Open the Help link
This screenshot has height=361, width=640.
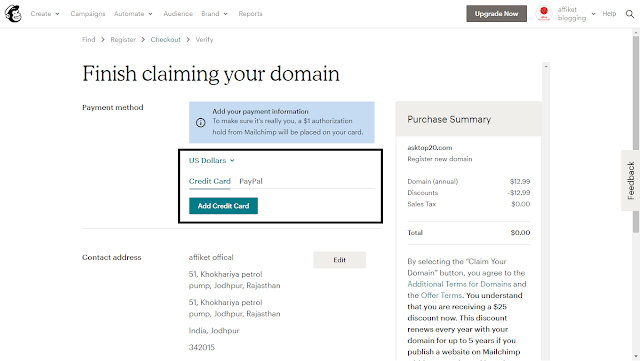pos(609,14)
